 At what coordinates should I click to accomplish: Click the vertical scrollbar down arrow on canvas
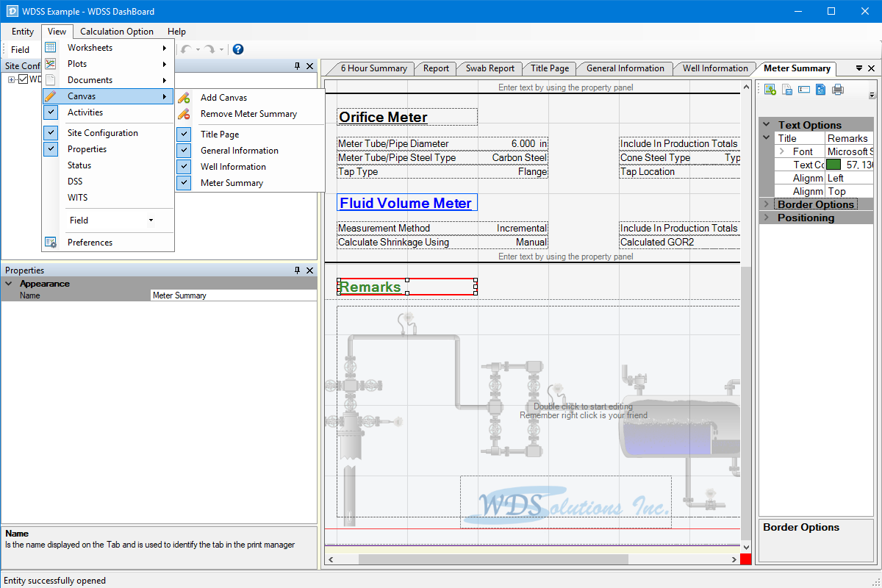tap(746, 548)
